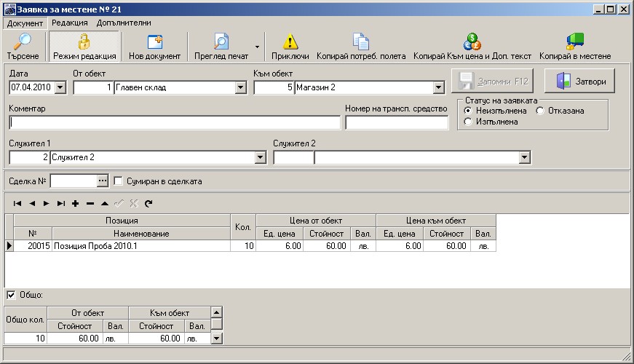Click Цена от обект Ед. цена 6.00 cell
Screen dimensions: 634x364
pos(280,245)
